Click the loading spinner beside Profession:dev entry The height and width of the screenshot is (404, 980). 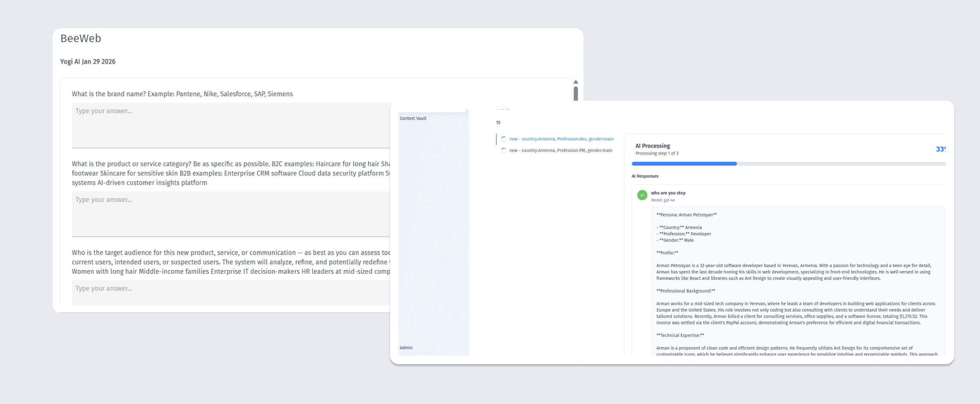pos(504,139)
